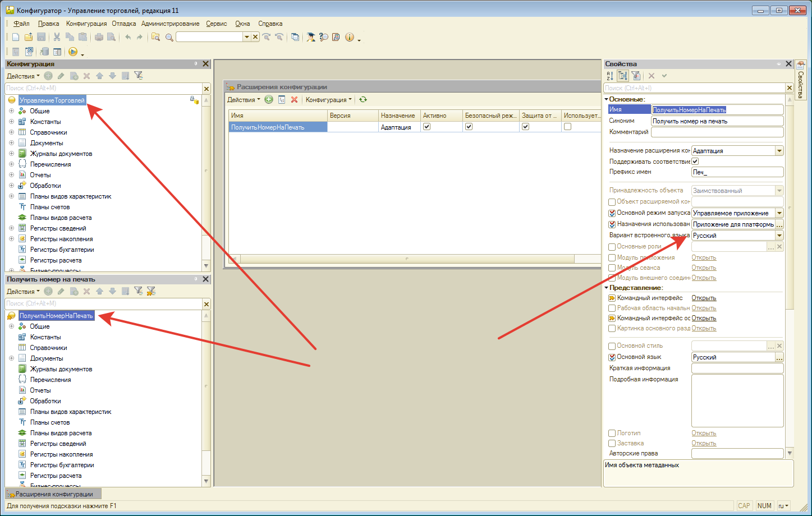Open the windows list toolbar icon

(295, 37)
